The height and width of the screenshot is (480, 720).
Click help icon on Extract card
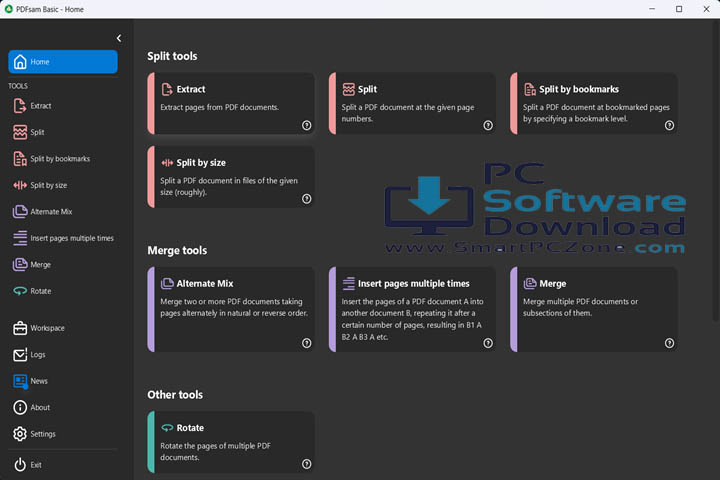pyautogui.click(x=307, y=125)
